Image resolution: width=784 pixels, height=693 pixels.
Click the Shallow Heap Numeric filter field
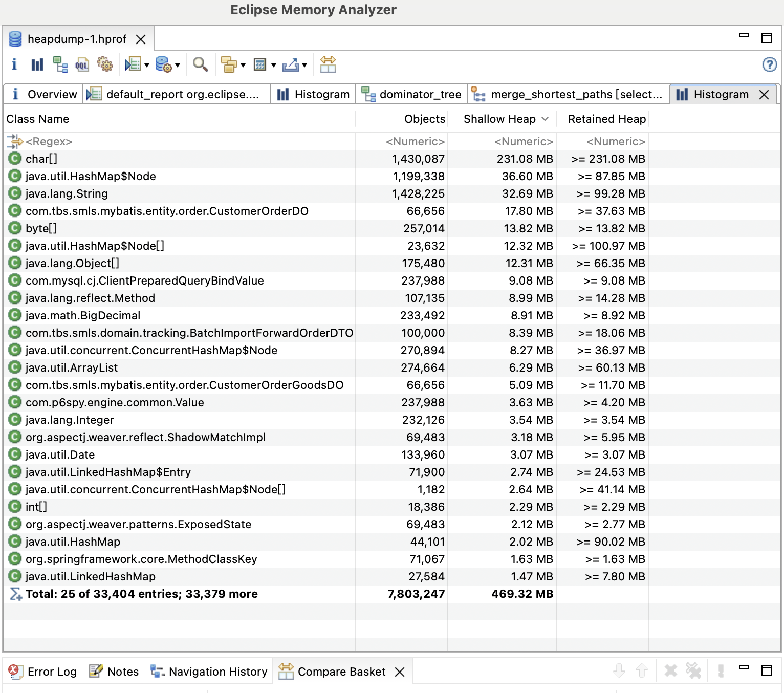[502, 141]
